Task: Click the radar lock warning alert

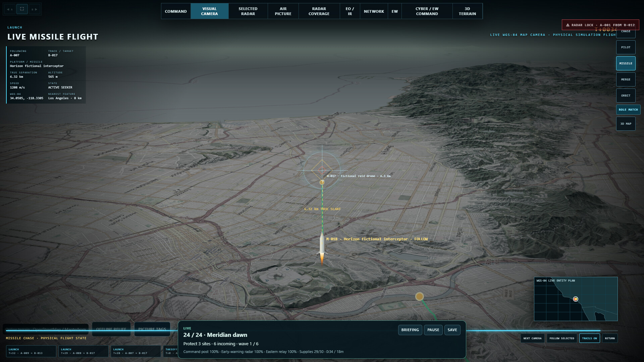Action: tap(600, 25)
